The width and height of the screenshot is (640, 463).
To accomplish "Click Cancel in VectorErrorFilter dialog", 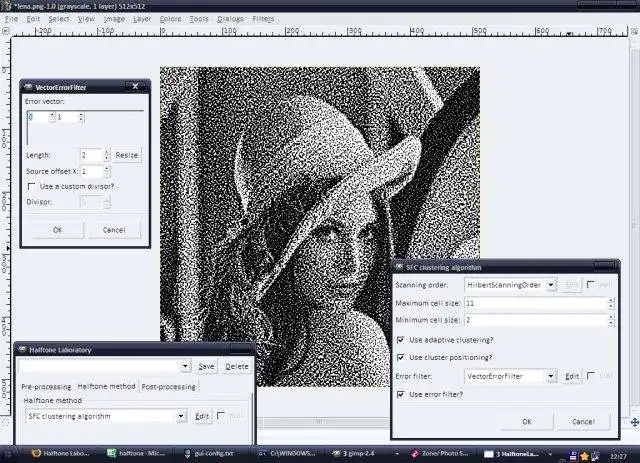I will pos(114,230).
